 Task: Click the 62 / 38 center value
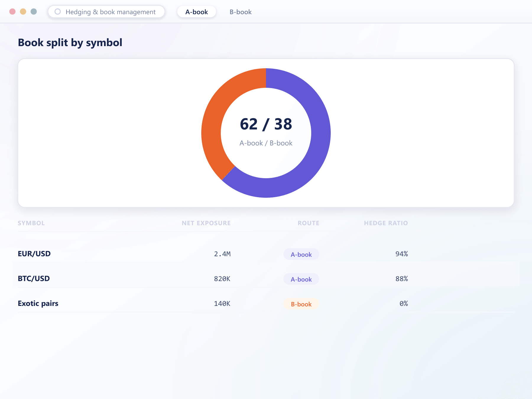pyautogui.click(x=266, y=124)
